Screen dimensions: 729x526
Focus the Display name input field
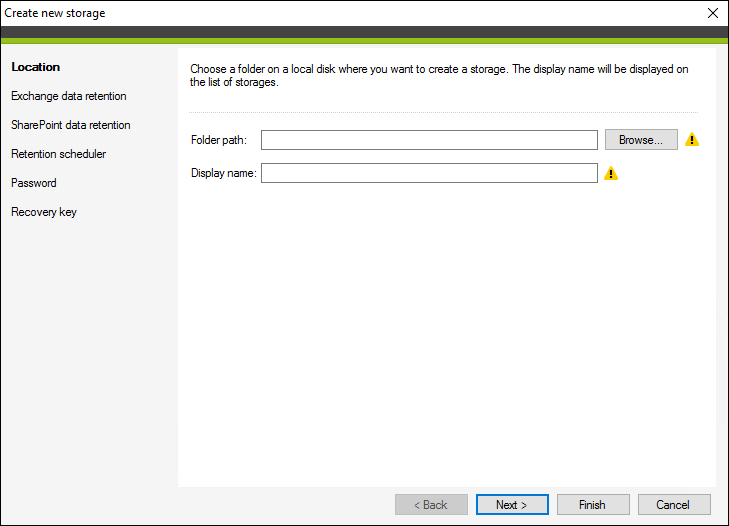429,173
